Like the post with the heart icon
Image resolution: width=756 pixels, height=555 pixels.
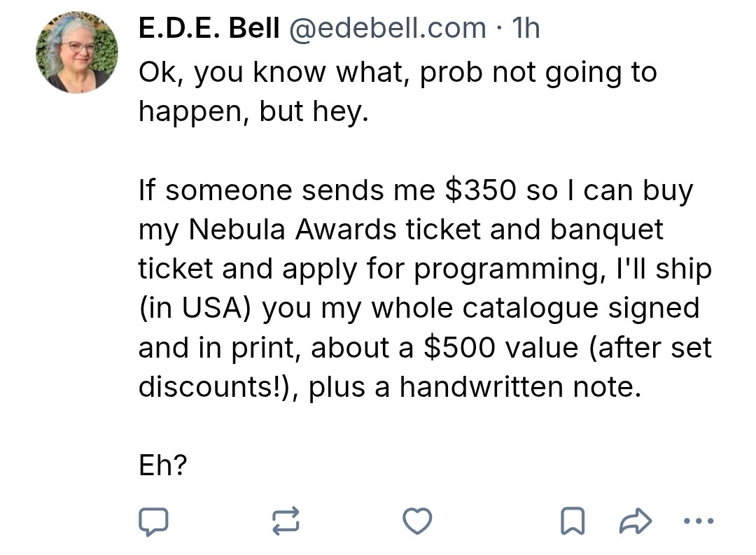click(x=417, y=521)
